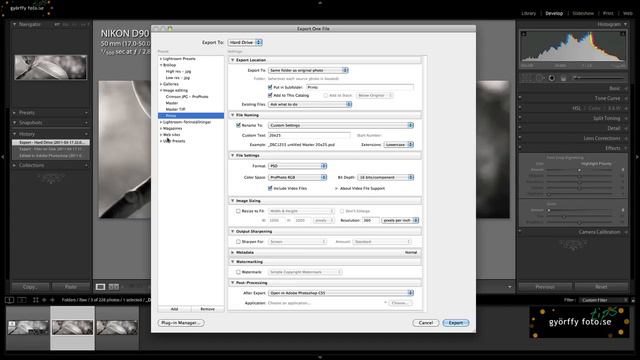
Task: Open the Bit Depth dropdown
Action: coord(386,177)
